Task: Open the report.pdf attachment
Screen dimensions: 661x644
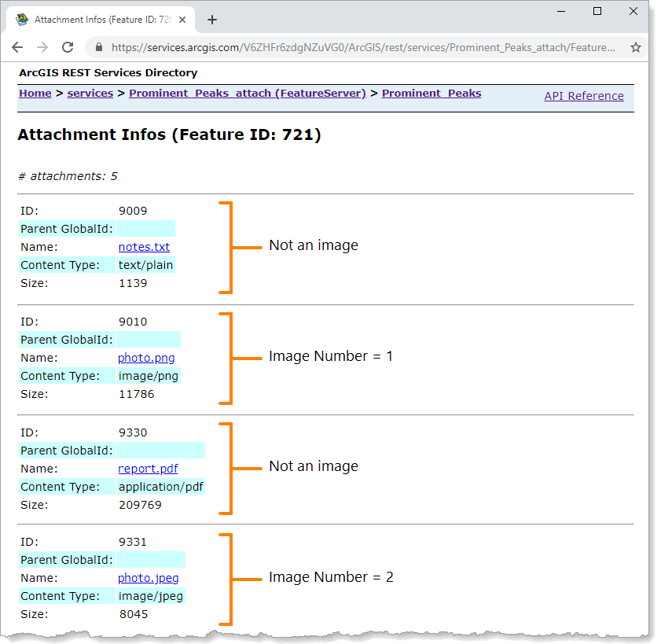Action: [148, 469]
